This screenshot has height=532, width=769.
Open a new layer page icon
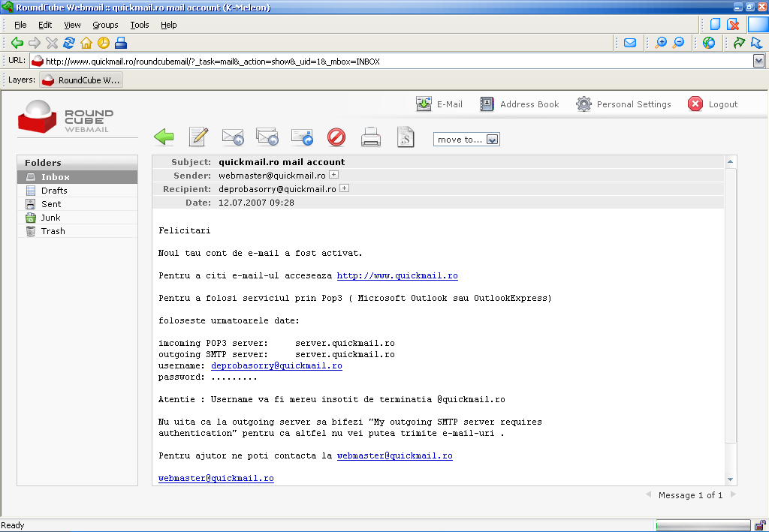[x=716, y=25]
